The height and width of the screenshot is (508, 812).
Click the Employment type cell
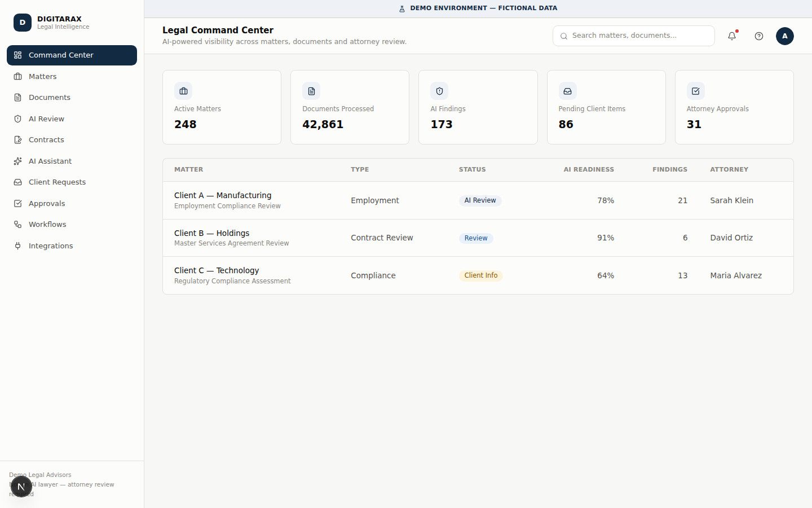tap(374, 200)
